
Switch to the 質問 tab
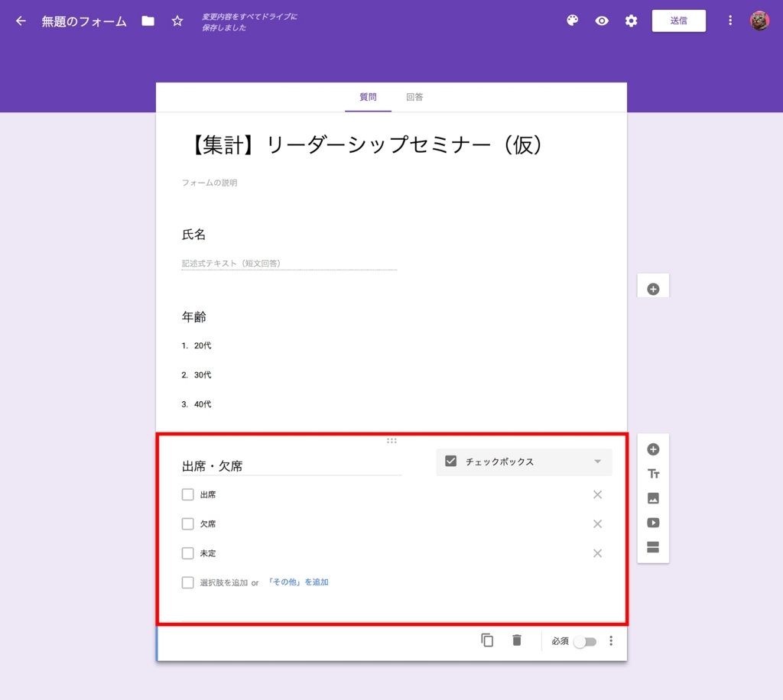(x=368, y=97)
